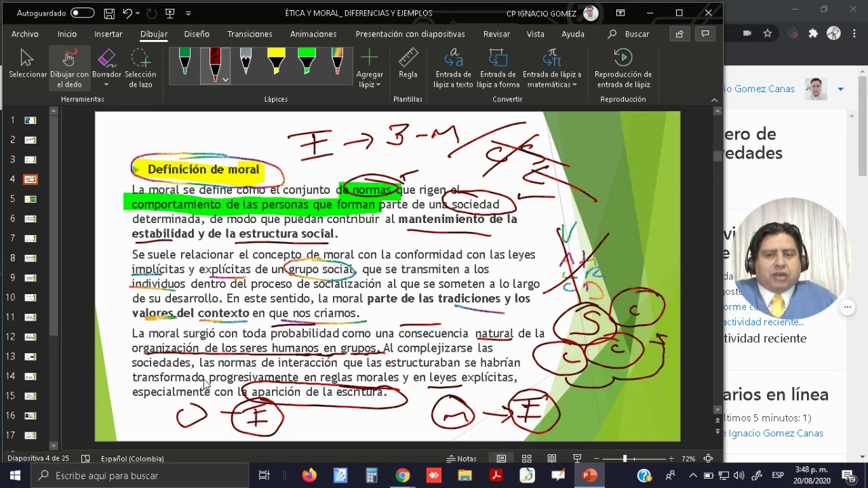Viewport: 868px width, 488px height.
Task: Open Calculator from the taskbar
Action: pyautogui.click(x=372, y=475)
